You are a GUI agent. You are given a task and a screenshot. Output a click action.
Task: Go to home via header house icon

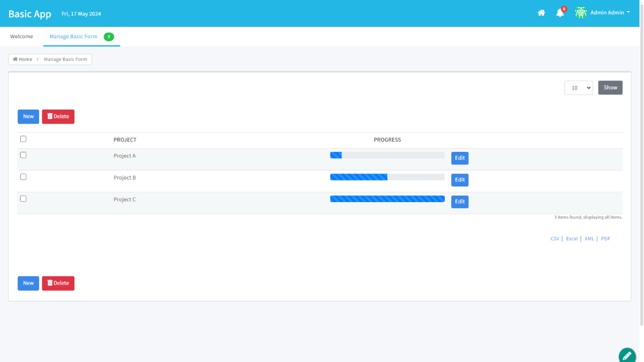tap(541, 13)
